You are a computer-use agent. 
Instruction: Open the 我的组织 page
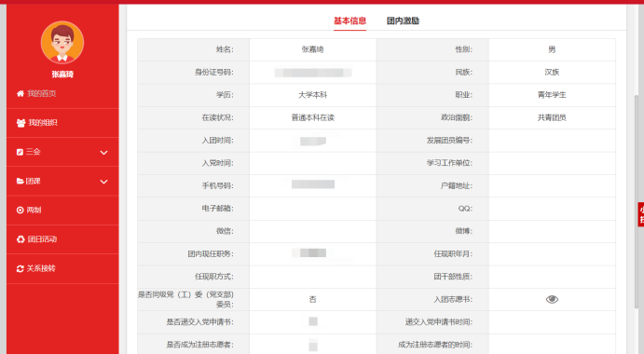[62, 123]
